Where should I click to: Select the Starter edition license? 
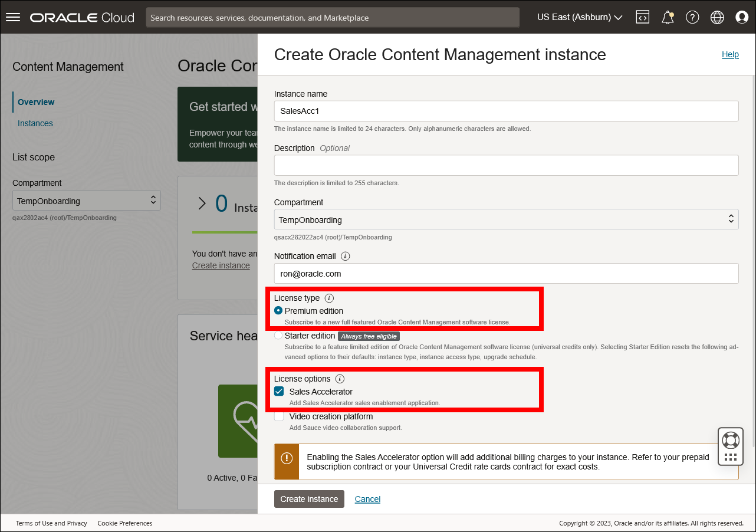(x=278, y=335)
